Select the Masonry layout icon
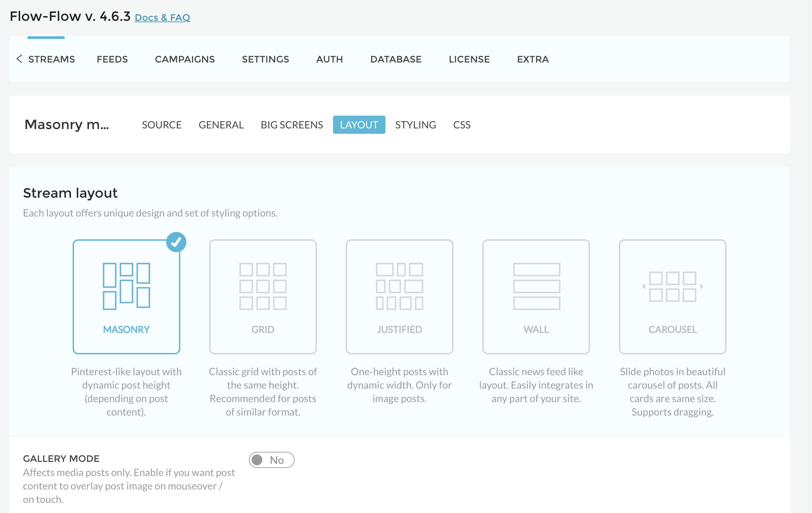This screenshot has width=812, height=513. 126,286
